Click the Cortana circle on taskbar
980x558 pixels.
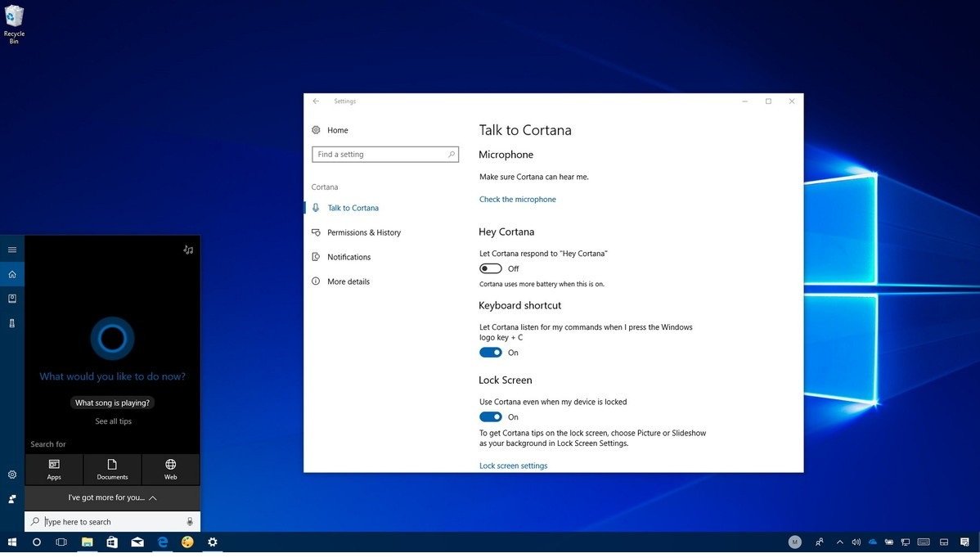pos(36,542)
